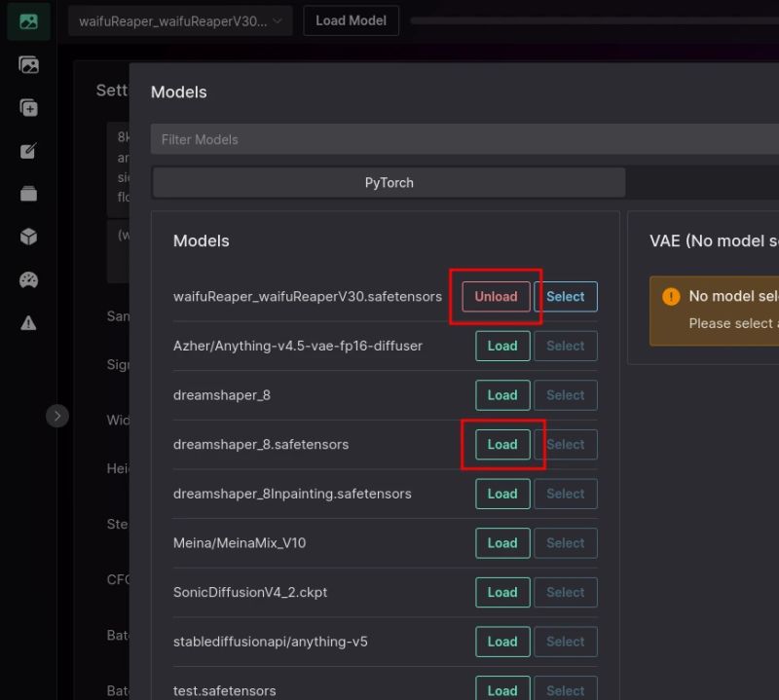This screenshot has width=779, height=700.
Task: Open the waifuReaper model dropdown
Action: tap(179, 19)
